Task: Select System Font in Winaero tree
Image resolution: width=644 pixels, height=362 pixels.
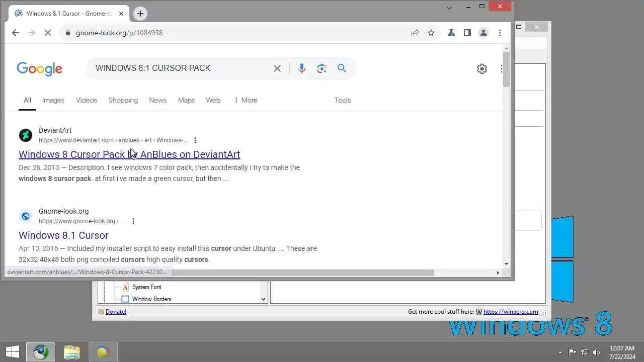Action: coord(146,287)
